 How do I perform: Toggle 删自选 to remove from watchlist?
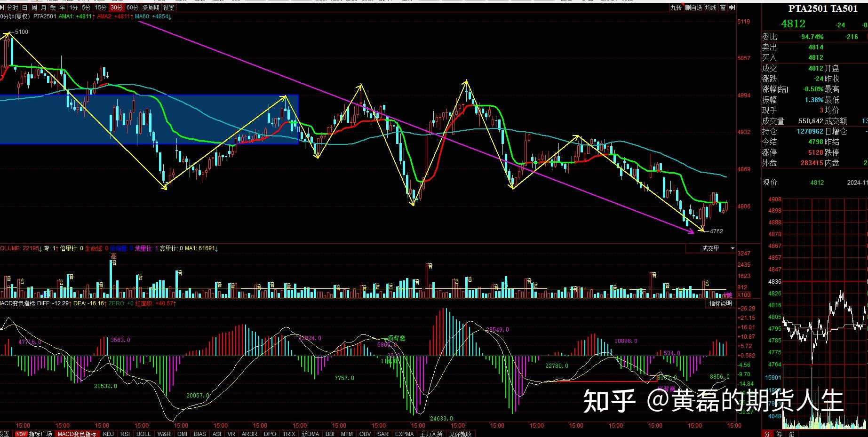[x=693, y=8]
